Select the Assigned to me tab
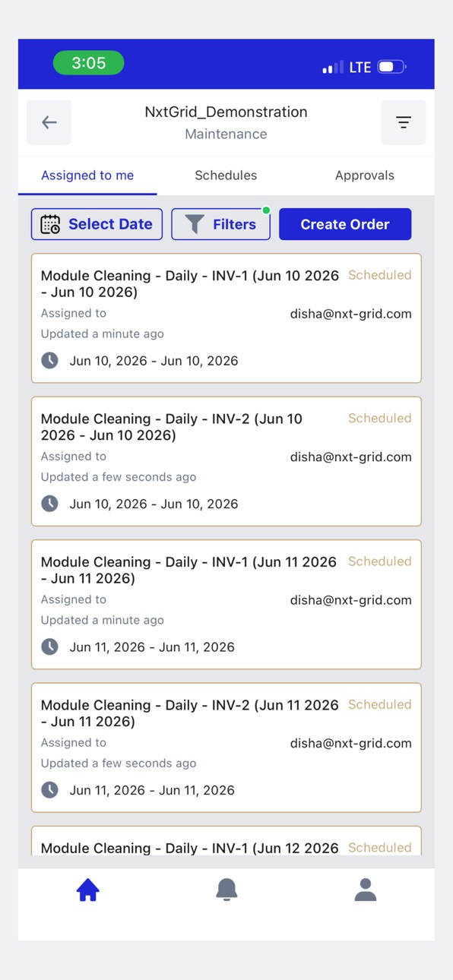453x980 pixels. (x=87, y=175)
